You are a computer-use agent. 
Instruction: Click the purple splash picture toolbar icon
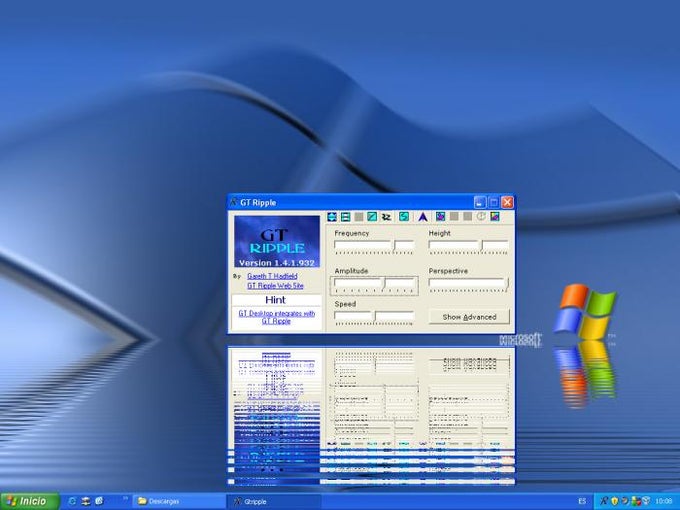[x=441, y=216]
